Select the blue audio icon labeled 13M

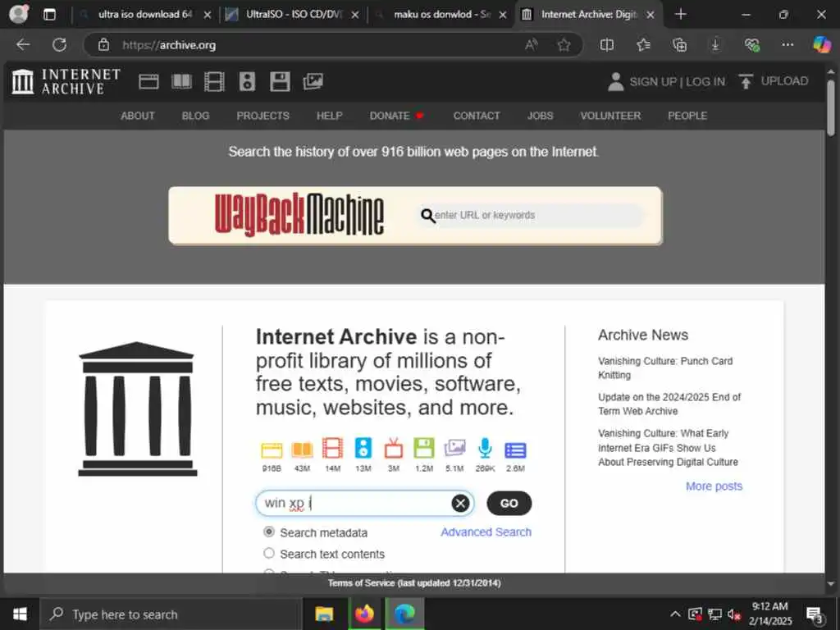tap(363, 449)
